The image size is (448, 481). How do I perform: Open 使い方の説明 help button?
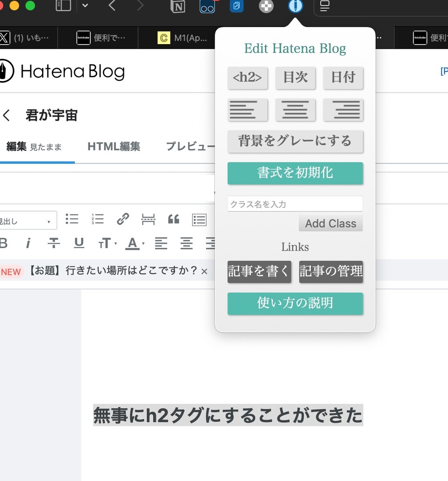click(x=295, y=303)
